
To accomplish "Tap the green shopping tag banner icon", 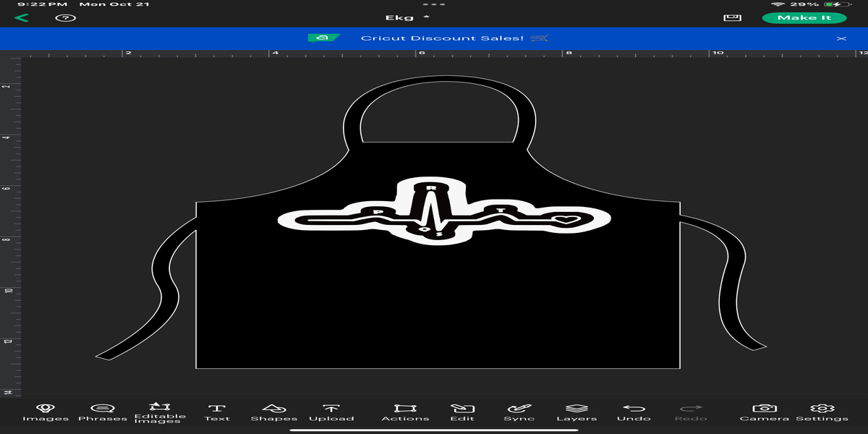I will (x=324, y=38).
